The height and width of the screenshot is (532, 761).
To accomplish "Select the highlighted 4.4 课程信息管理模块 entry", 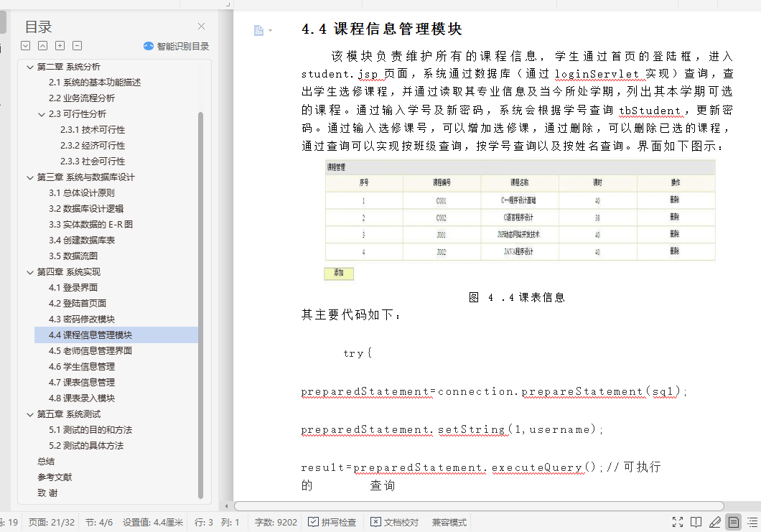I will pyautogui.click(x=116, y=335).
